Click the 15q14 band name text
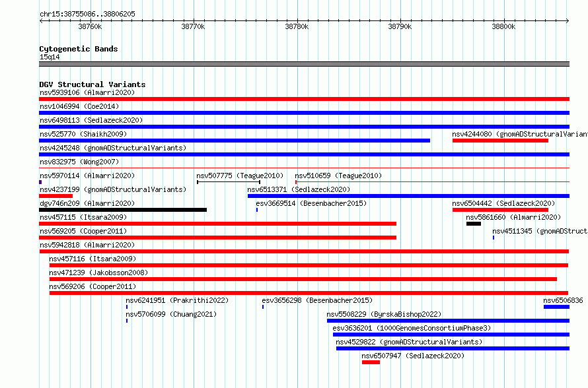The image size is (588, 388). pos(50,57)
